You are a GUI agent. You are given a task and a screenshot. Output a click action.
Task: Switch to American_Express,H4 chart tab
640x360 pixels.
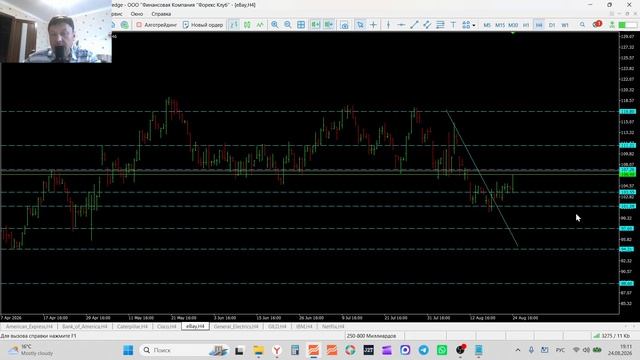tap(29, 327)
